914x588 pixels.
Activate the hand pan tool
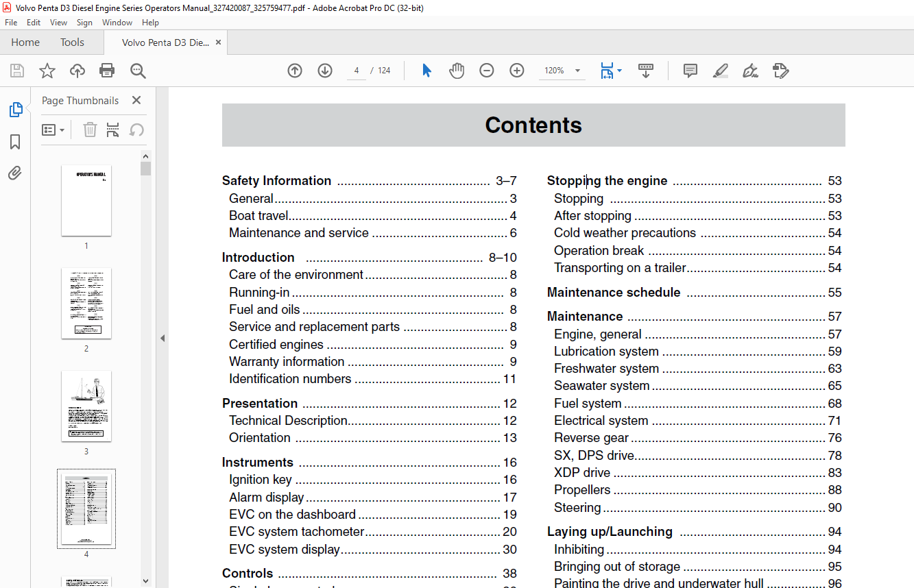(457, 71)
